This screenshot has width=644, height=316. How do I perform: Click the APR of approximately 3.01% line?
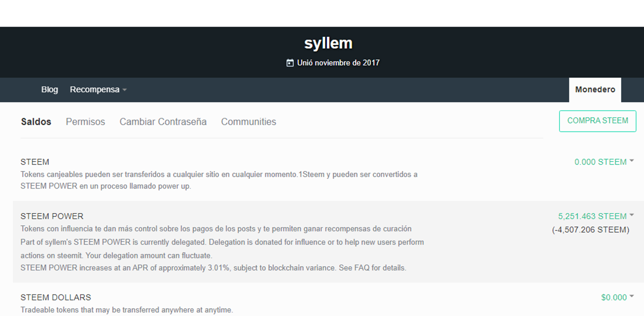tap(213, 267)
